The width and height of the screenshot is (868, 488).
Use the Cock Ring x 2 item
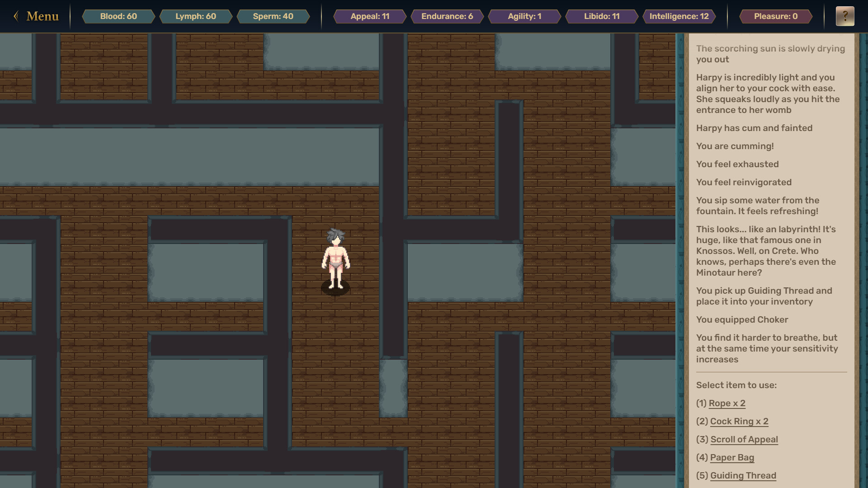(739, 421)
